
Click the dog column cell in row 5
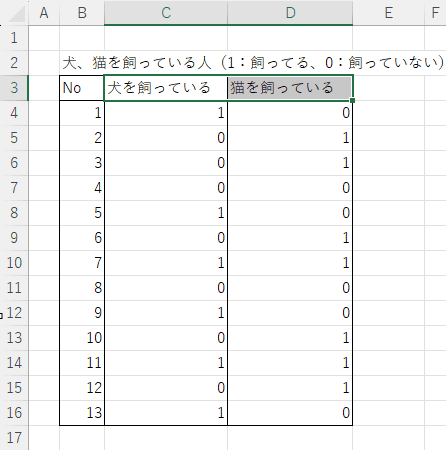coord(166,138)
